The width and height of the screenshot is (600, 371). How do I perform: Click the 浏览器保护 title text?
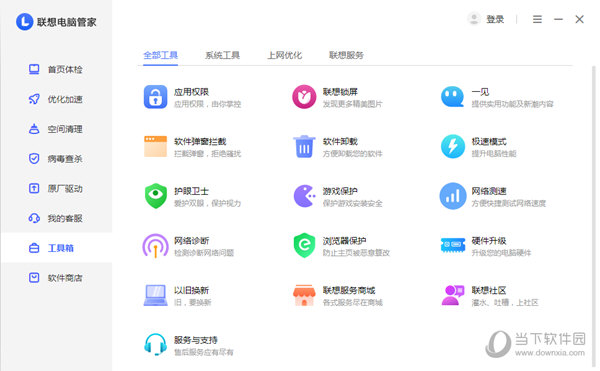coord(344,241)
